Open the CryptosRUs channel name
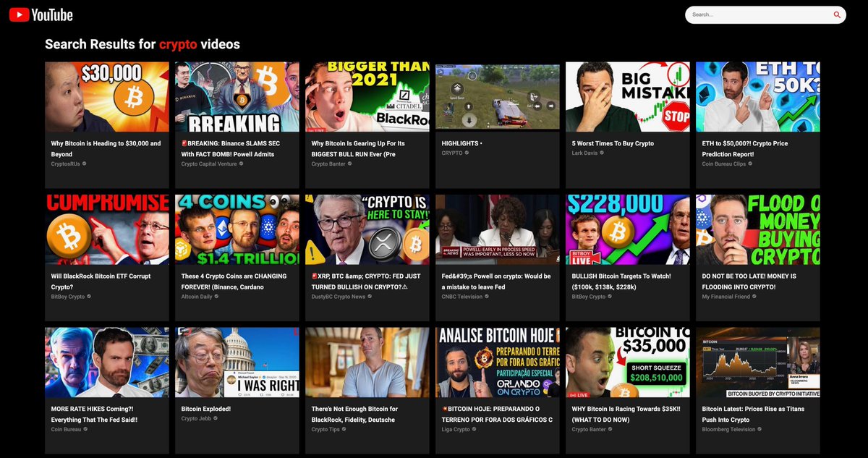The height and width of the screenshot is (458, 868). coord(66,164)
